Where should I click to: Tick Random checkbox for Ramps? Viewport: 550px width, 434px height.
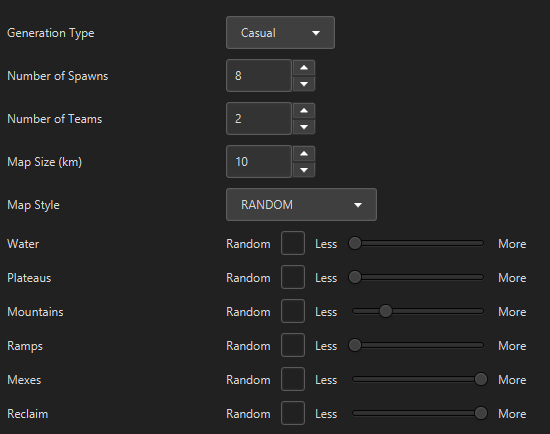(293, 345)
